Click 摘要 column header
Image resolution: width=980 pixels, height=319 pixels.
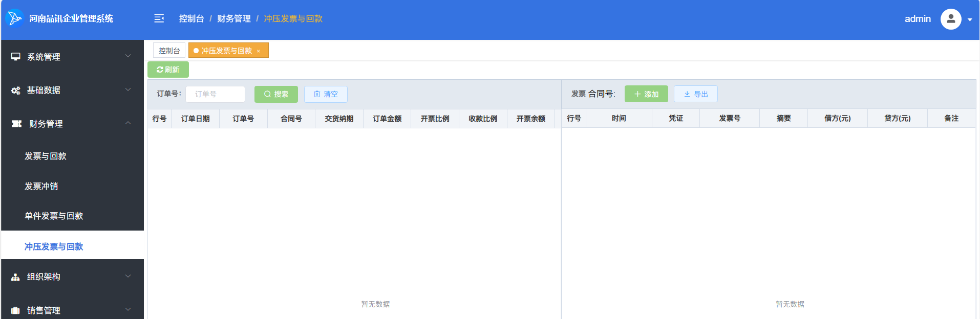click(x=784, y=118)
